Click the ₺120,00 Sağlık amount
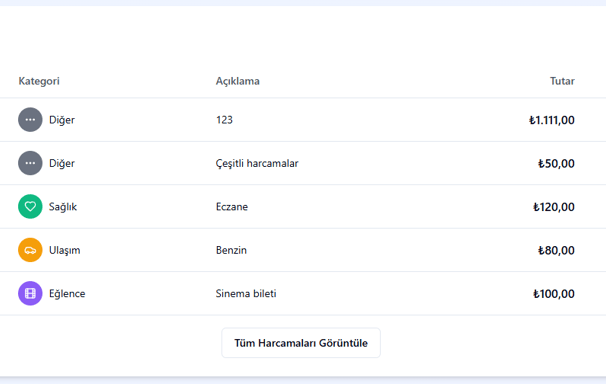The image size is (606, 384). [554, 207]
